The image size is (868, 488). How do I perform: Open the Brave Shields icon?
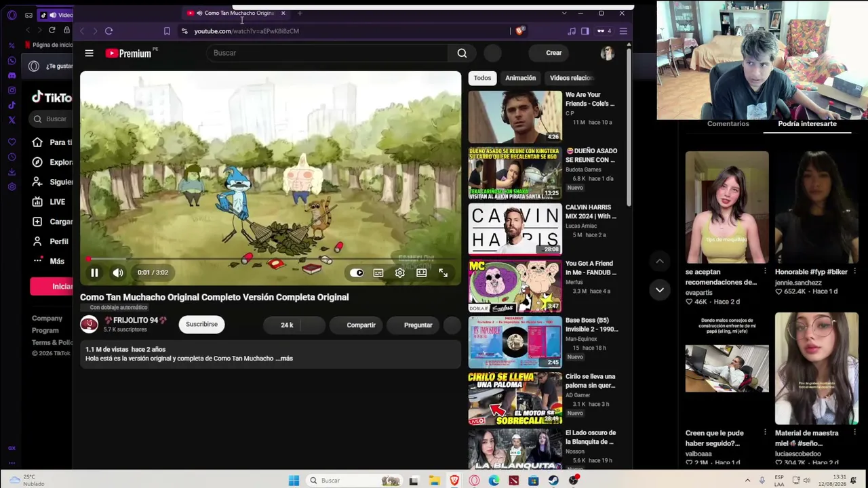tap(520, 31)
